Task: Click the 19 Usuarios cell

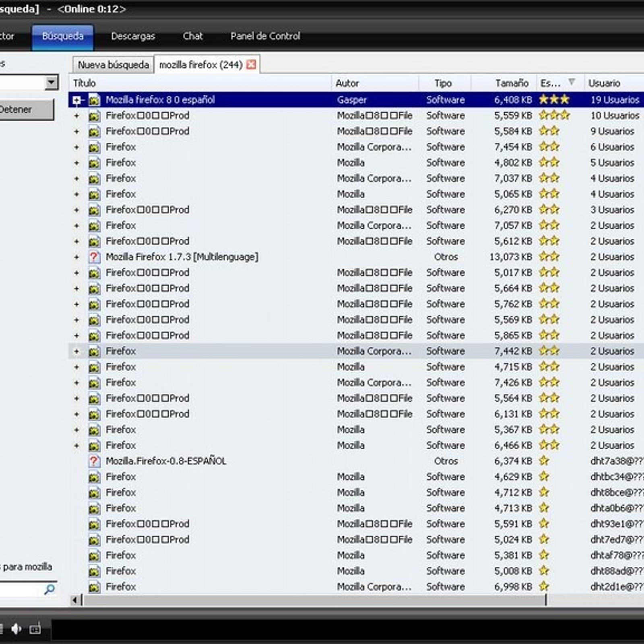Action: (x=615, y=100)
